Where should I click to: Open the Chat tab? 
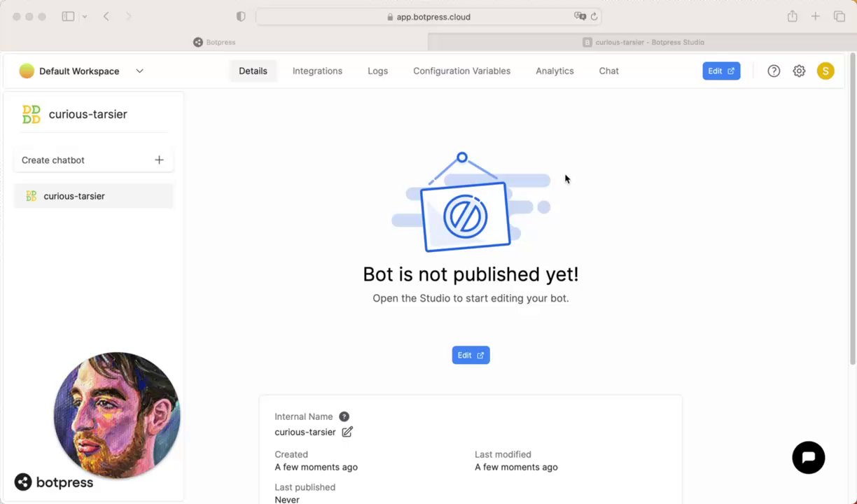(608, 71)
